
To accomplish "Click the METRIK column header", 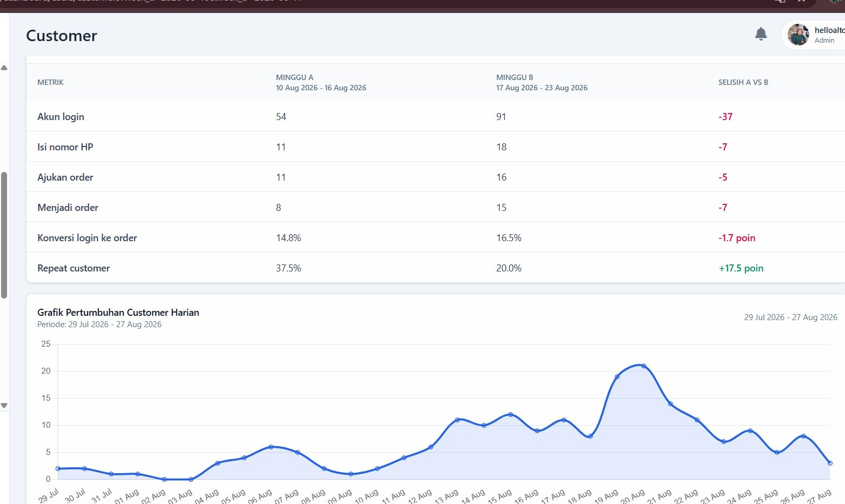I will click(x=50, y=82).
